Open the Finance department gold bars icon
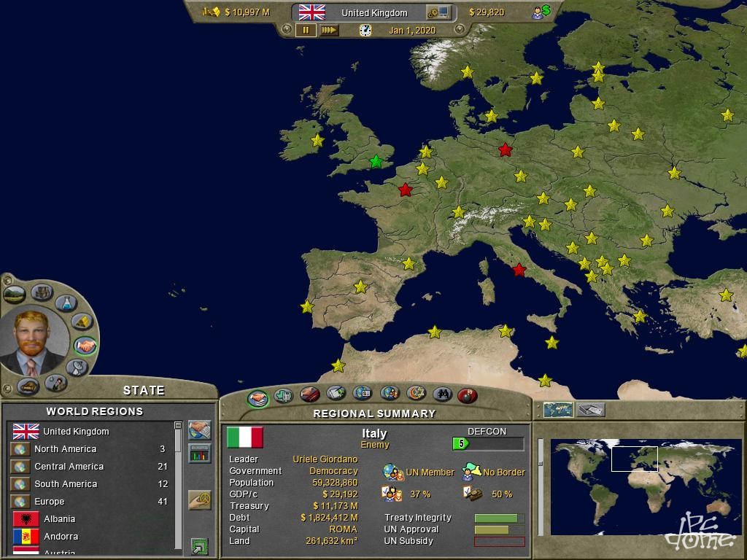 [x=82, y=322]
